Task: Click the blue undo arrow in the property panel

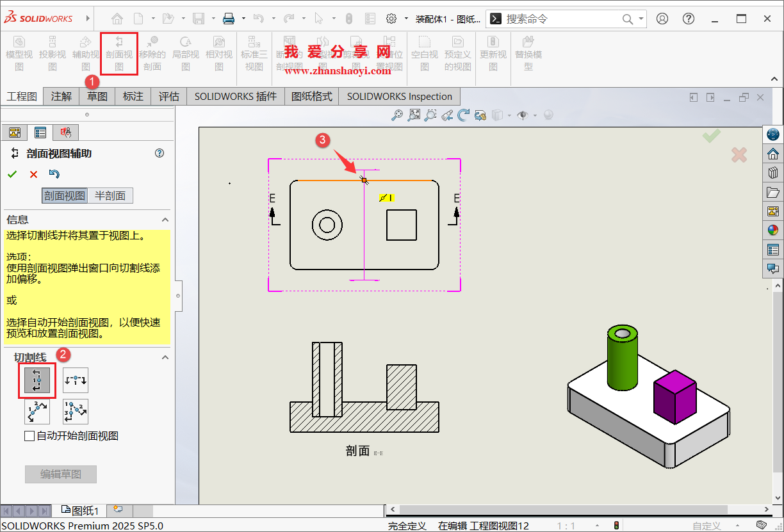Action: click(54, 174)
